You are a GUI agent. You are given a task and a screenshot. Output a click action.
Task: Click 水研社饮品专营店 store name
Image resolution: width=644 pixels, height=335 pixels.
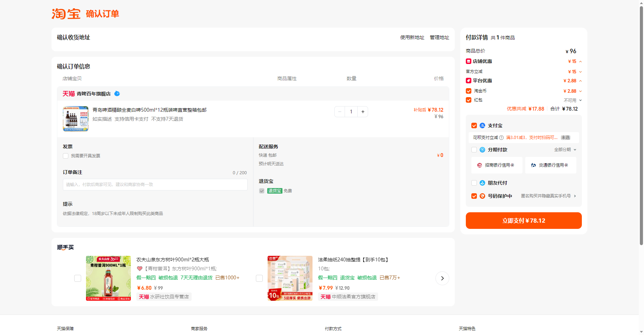point(170,297)
